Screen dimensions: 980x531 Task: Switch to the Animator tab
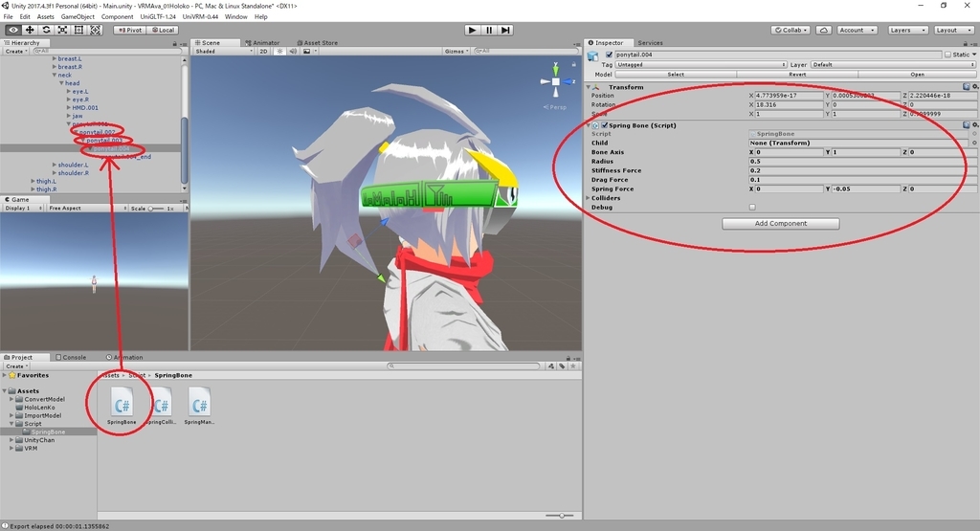point(262,43)
